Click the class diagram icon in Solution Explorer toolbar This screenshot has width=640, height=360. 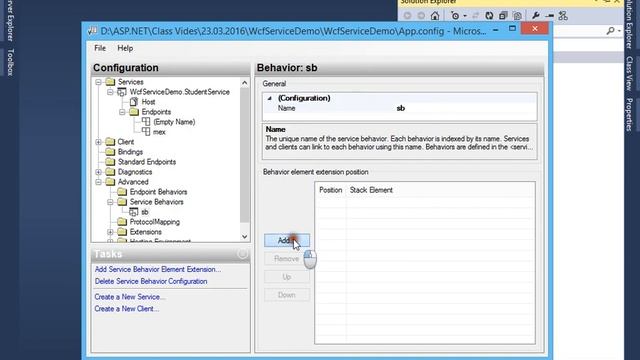563,16
